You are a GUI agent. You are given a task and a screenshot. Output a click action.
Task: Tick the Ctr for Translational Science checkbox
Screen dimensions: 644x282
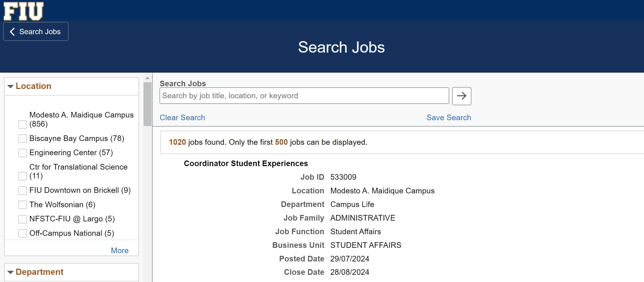click(x=23, y=176)
